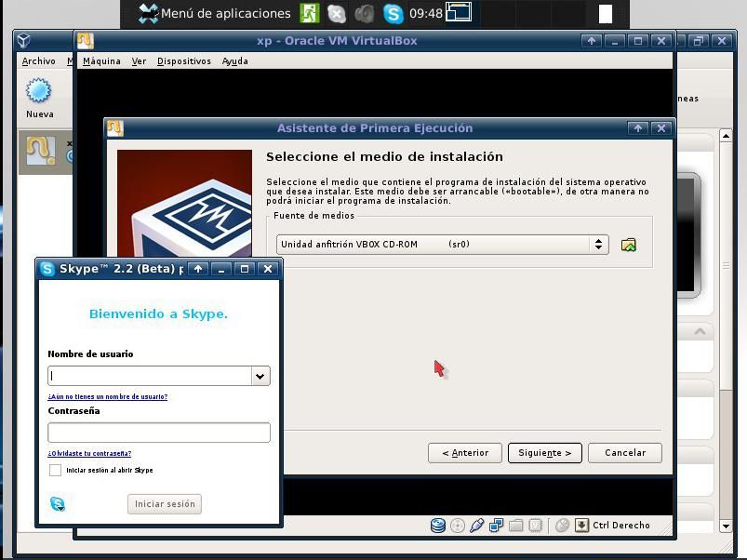Enable Iniciar sesión al abrir Skype checkbox
This screenshot has height=560, width=747.
55,471
